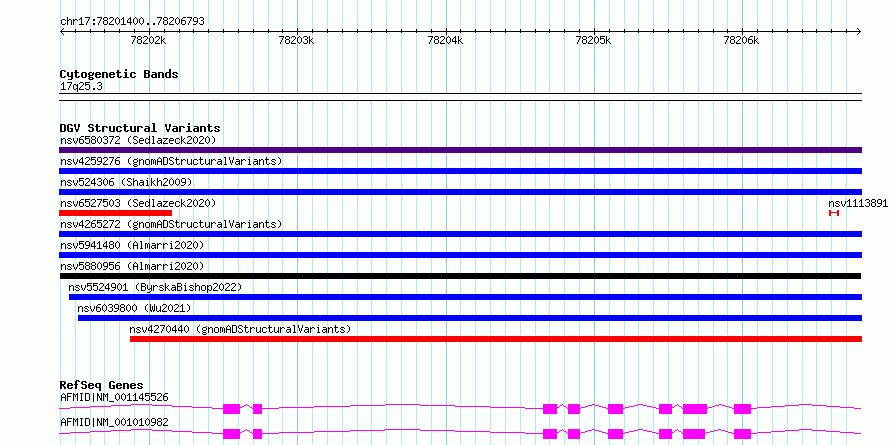Select the black nsv5880956 variant bar
This screenshot has width=890, height=445.
pos(460,276)
